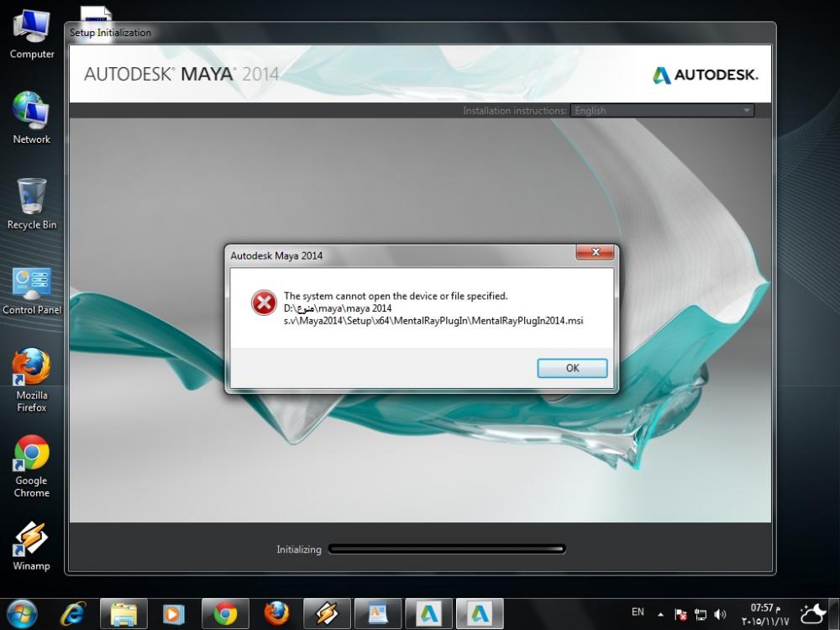Click the AUTODESK MAYA 2014 heading text

[181, 74]
